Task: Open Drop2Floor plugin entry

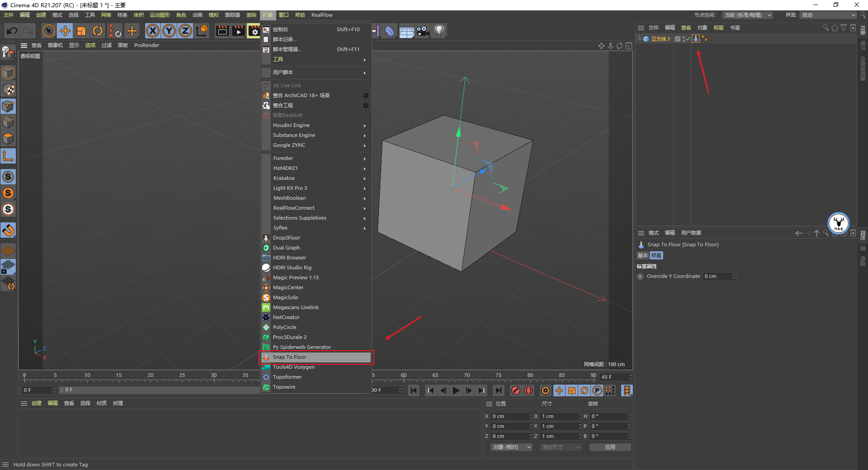Action: [x=316, y=238]
